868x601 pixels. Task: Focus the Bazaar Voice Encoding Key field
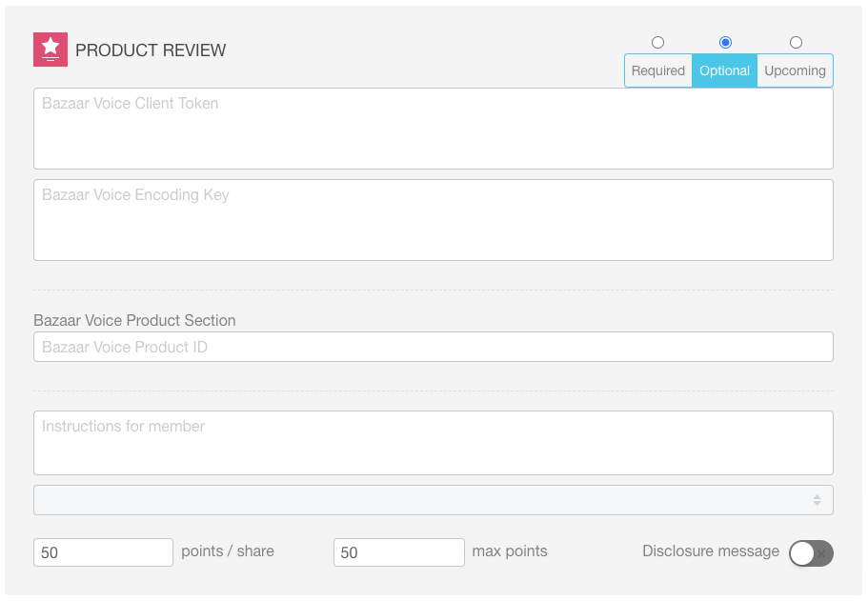coord(434,220)
